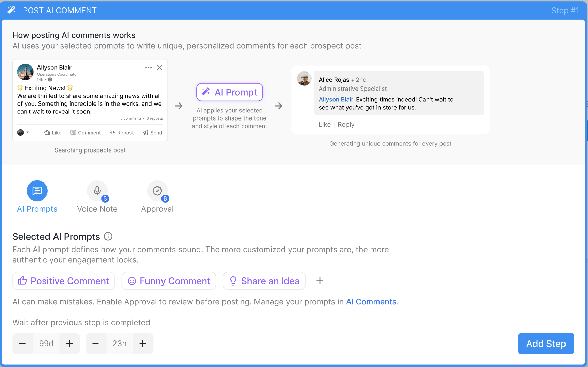Switch to the Voice Note tab

pos(97,197)
